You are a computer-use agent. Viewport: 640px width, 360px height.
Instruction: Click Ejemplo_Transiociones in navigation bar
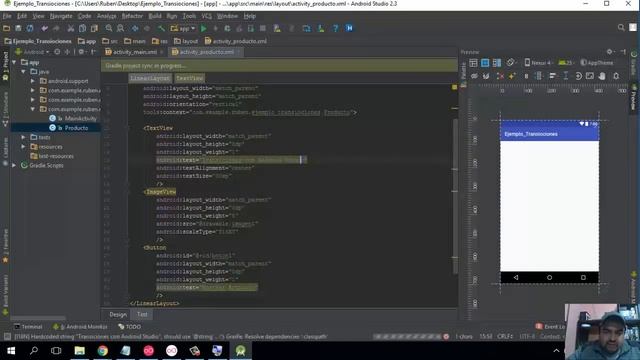click(x=38, y=41)
